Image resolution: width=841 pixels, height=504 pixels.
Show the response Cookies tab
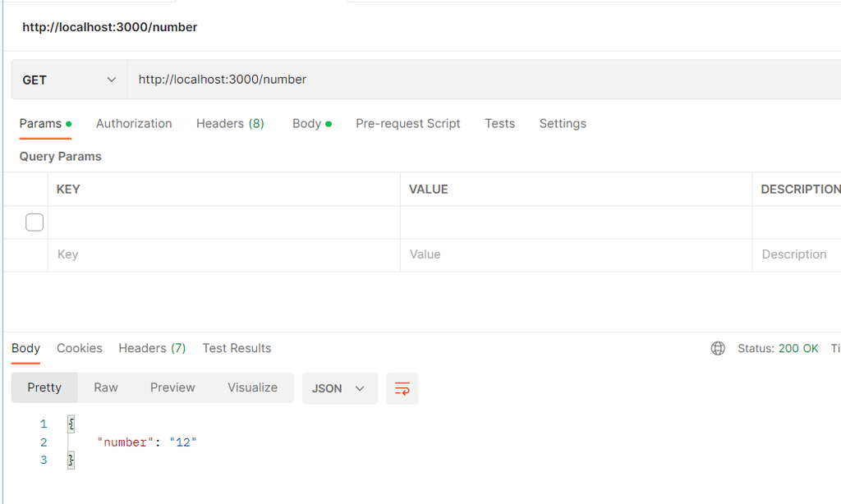pos(80,348)
